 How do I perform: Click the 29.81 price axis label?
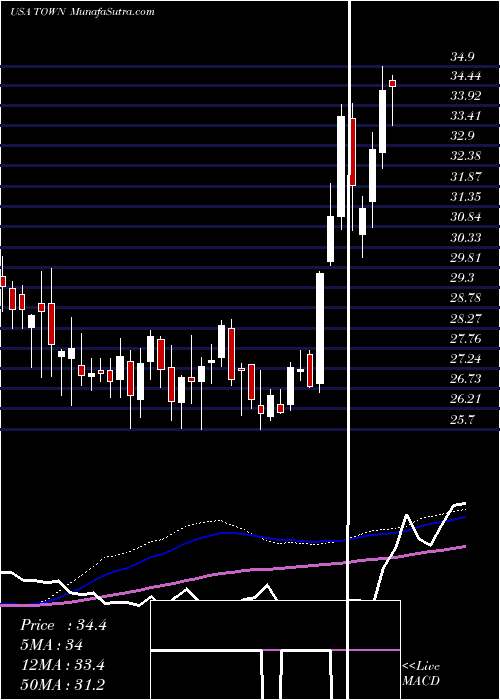[466, 258]
